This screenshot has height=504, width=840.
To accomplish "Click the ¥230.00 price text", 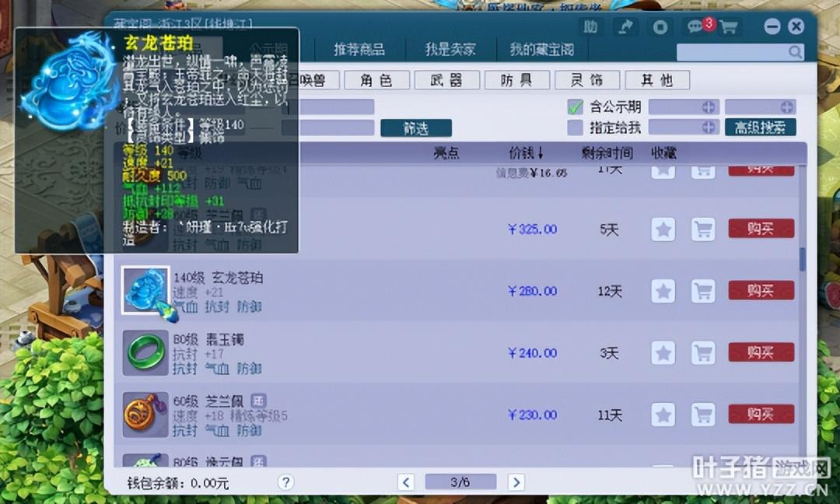I will coord(533,415).
